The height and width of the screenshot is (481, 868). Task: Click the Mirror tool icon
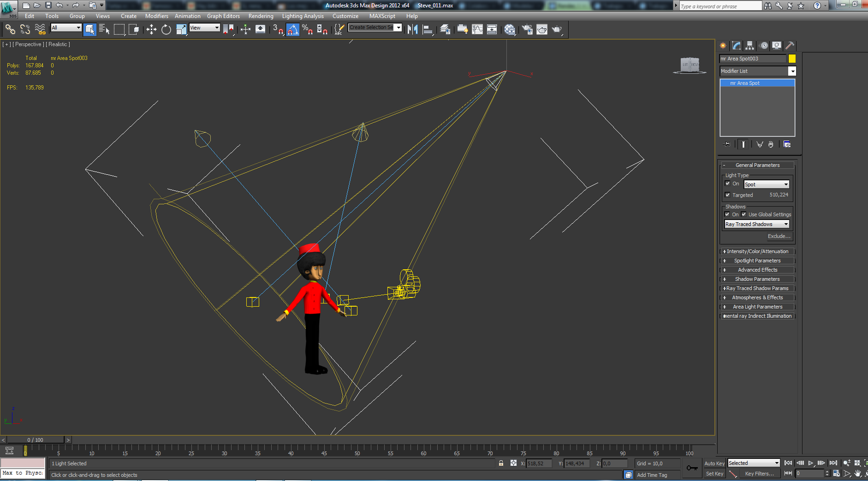pyautogui.click(x=413, y=30)
